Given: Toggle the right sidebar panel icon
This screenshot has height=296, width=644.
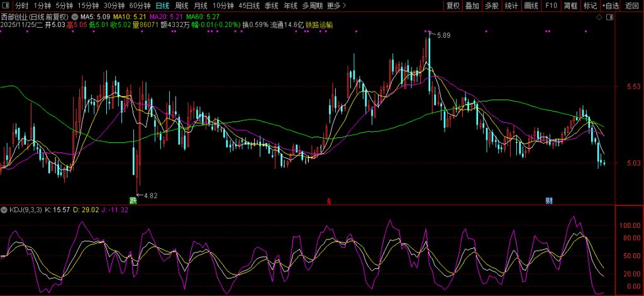Looking at the screenshot, I should [609, 17].
